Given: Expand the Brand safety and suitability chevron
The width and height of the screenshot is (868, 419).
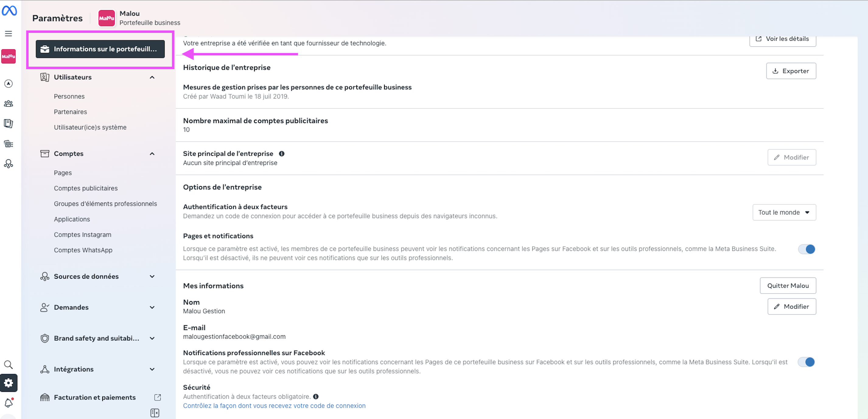Looking at the screenshot, I should [x=152, y=338].
